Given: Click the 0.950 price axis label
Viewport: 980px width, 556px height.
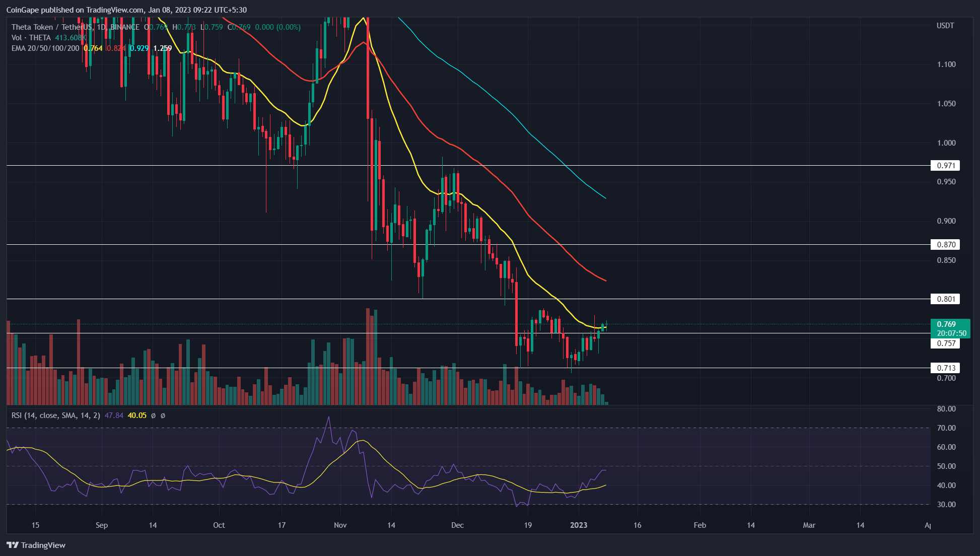Looking at the screenshot, I should (946, 182).
